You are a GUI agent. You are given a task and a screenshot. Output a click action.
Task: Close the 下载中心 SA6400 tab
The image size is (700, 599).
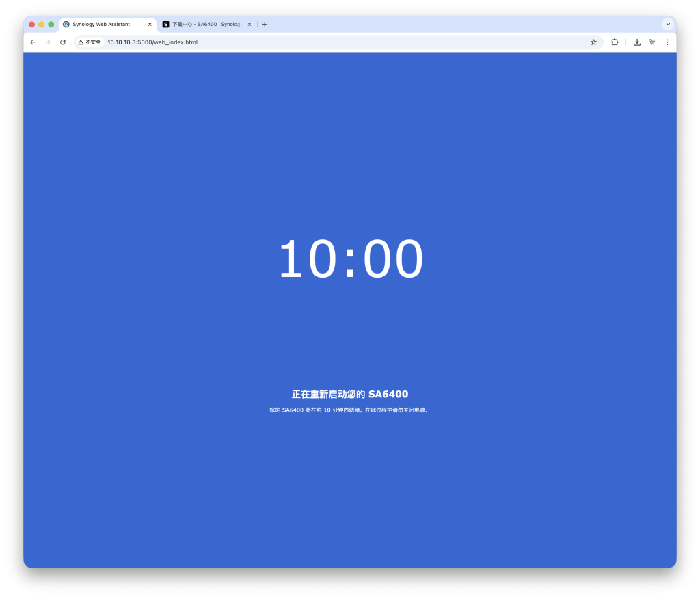coord(250,25)
